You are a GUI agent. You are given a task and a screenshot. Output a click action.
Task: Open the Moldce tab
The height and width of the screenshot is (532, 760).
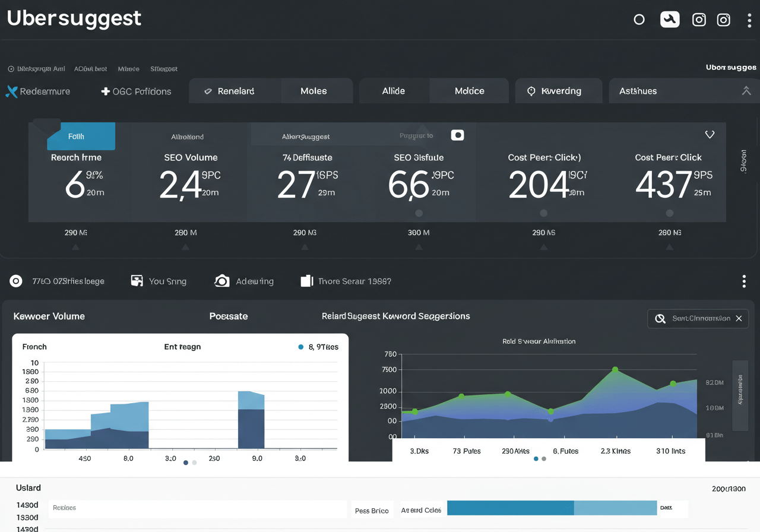(470, 91)
